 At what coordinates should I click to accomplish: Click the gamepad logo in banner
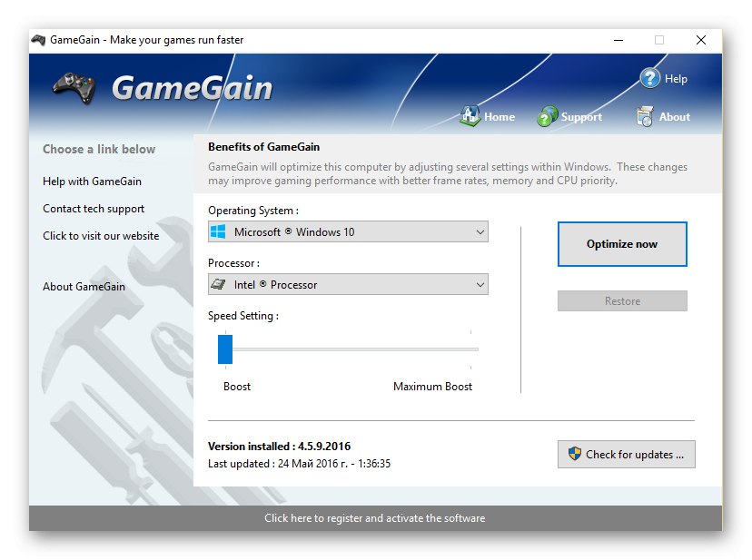(x=74, y=88)
